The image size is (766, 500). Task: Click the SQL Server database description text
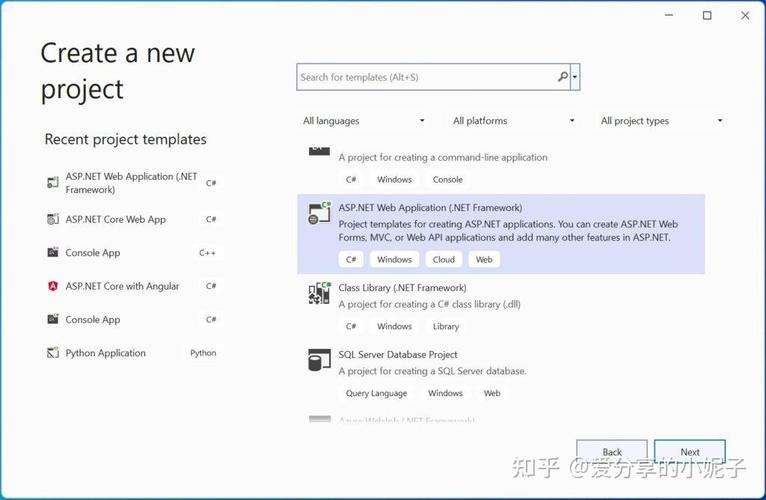click(432, 371)
